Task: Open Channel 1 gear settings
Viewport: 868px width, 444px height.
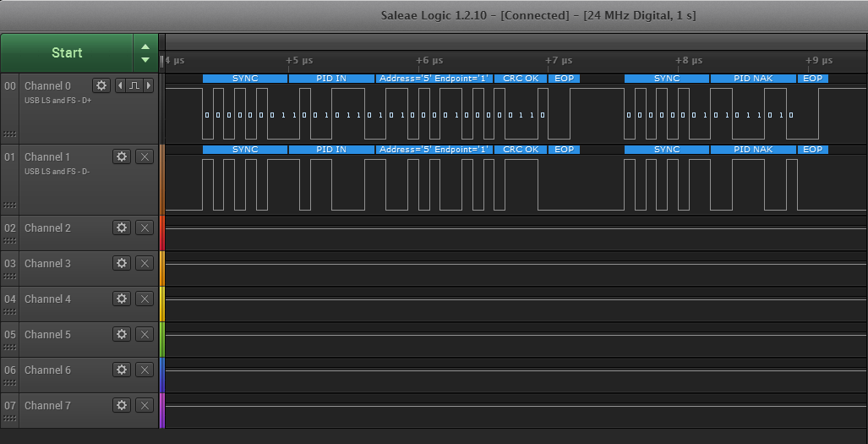Action: click(x=122, y=156)
